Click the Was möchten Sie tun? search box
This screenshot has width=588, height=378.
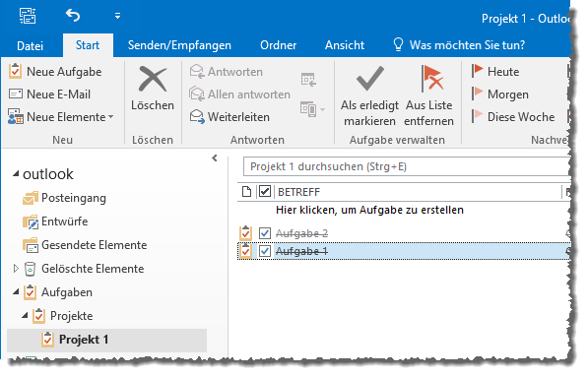point(458,45)
